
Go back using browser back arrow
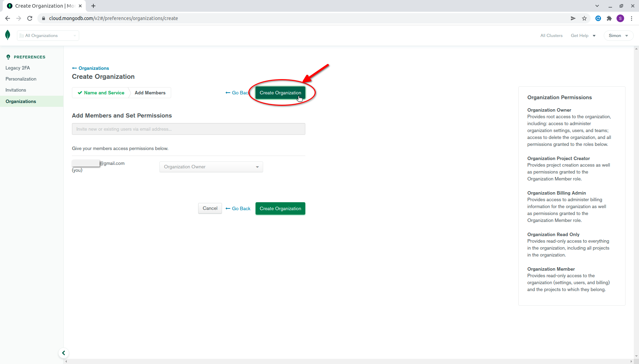coord(8,18)
